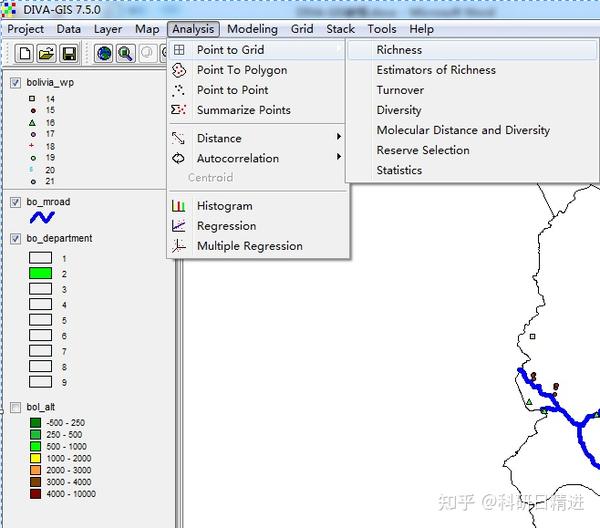Viewport: 600px width, 528px height.
Task: Open the Histogram analysis option
Action: point(224,206)
